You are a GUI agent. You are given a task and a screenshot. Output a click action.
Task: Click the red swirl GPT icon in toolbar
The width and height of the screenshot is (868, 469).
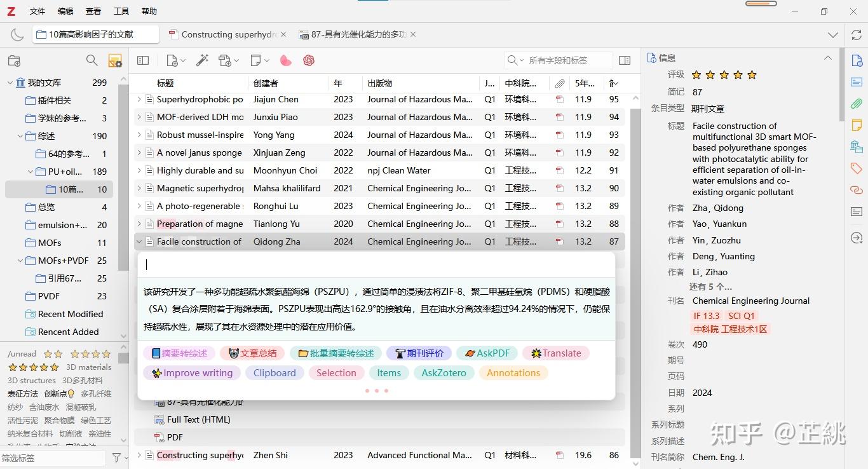pyautogui.click(x=309, y=60)
